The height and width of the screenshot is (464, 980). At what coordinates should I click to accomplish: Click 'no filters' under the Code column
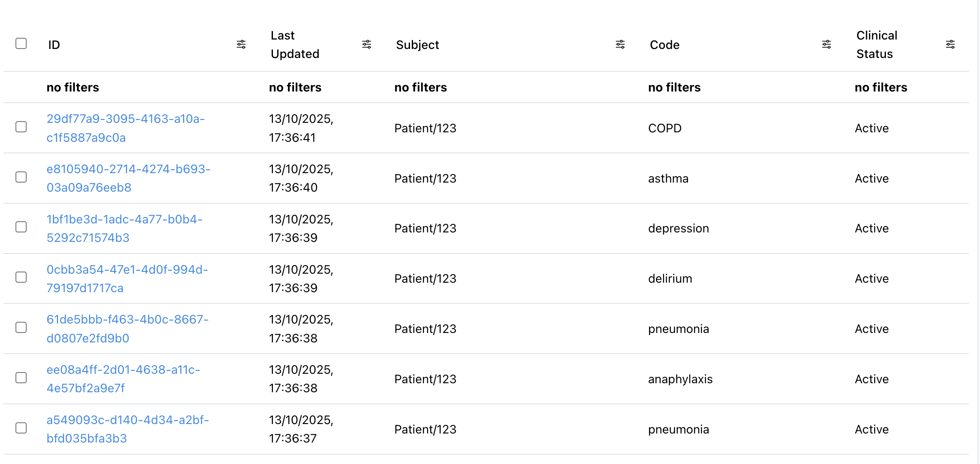(x=674, y=87)
